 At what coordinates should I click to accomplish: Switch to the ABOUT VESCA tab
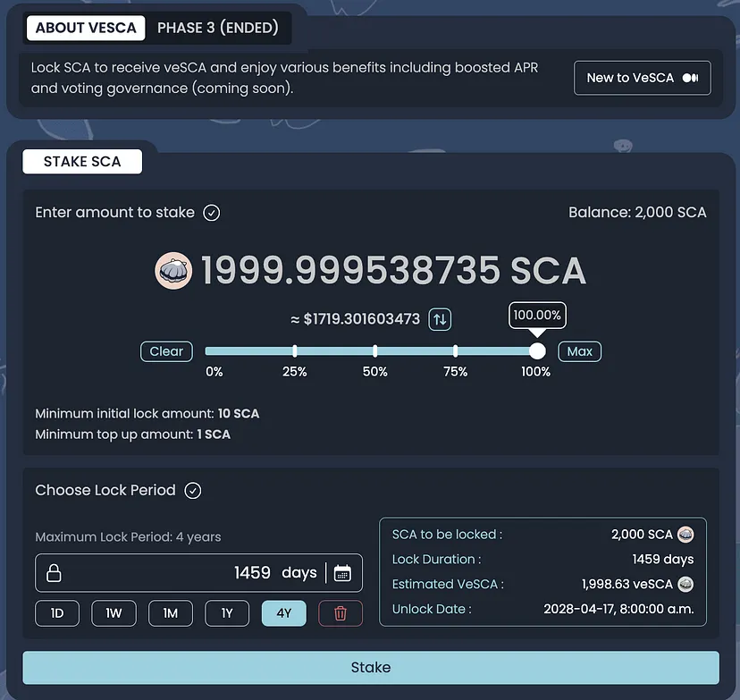(x=86, y=28)
